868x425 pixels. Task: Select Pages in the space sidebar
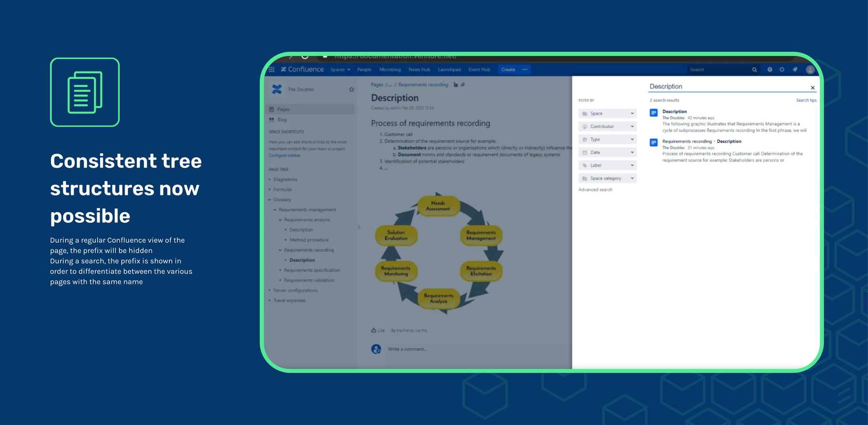click(310, 110)
